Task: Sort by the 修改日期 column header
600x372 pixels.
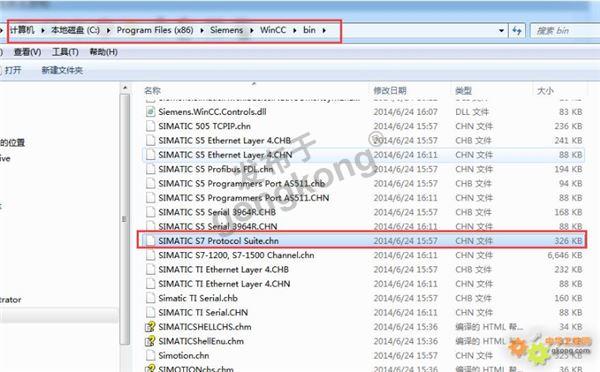Action: click(x=390, y=91)
